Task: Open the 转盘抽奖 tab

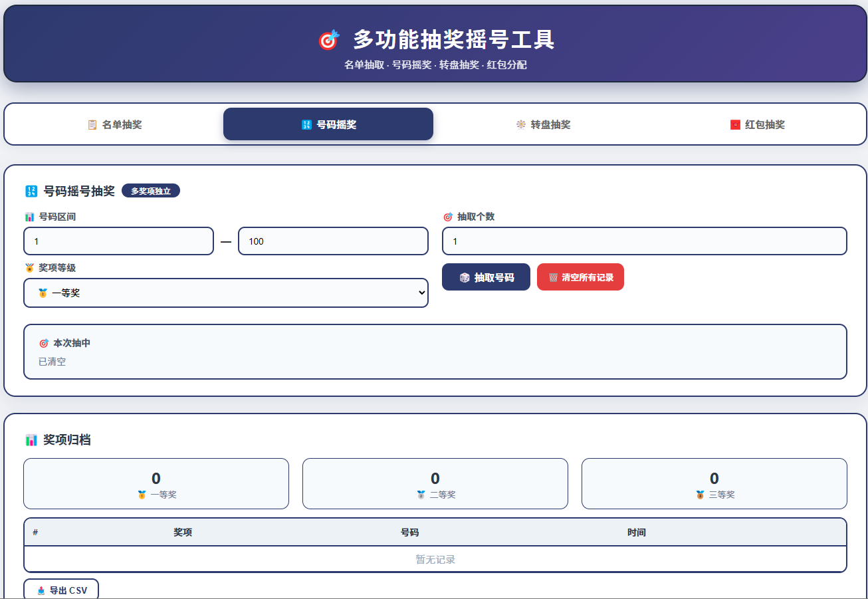Action: point(542,124)
